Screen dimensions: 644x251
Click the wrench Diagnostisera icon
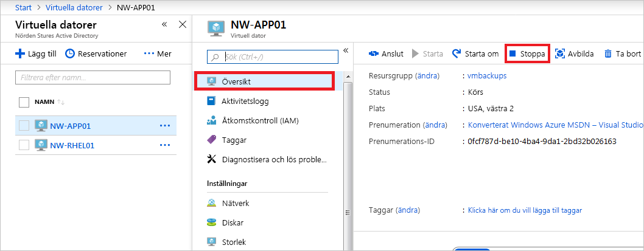pyautogui.click(x=211, y=160)
